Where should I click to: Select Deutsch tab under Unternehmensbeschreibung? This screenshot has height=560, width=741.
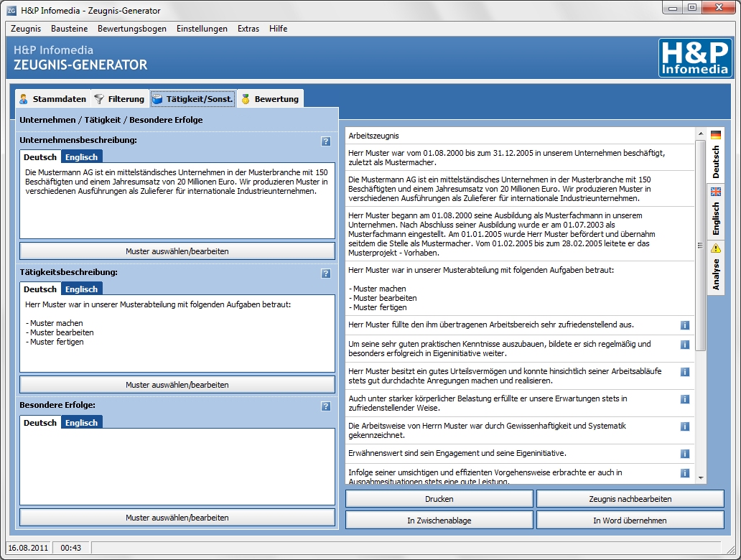40,157
